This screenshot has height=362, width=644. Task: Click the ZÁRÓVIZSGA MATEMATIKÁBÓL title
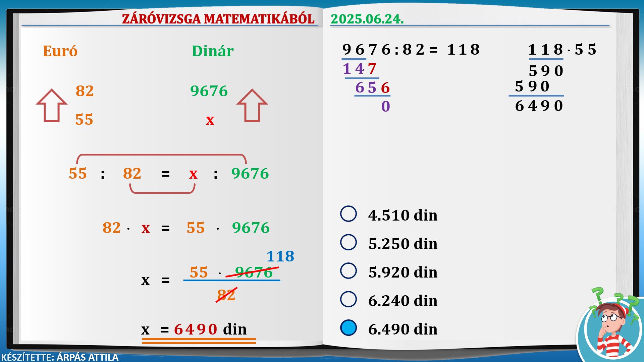coord(218,19)
